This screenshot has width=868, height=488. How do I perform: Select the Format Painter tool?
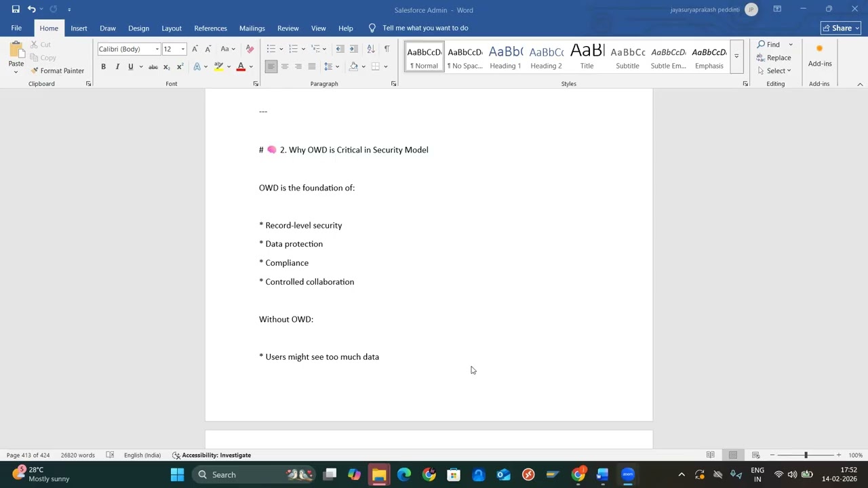coord(58,70)
